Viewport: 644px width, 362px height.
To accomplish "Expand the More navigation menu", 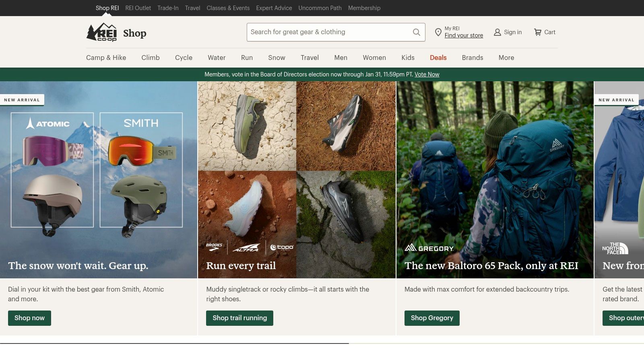I will pos(506,58).
